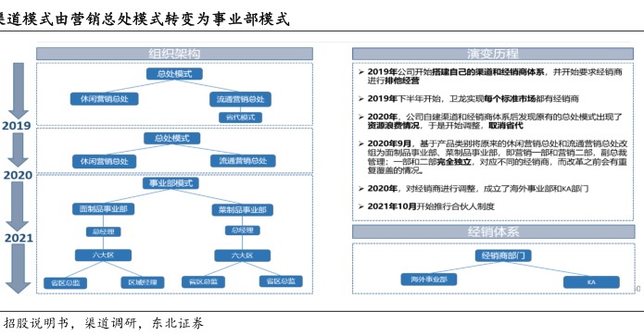Image resolution: width=644 pixels, height=336 pixels.
Task: Select the 省代模式 box
Action: click(x=240, y=118)
